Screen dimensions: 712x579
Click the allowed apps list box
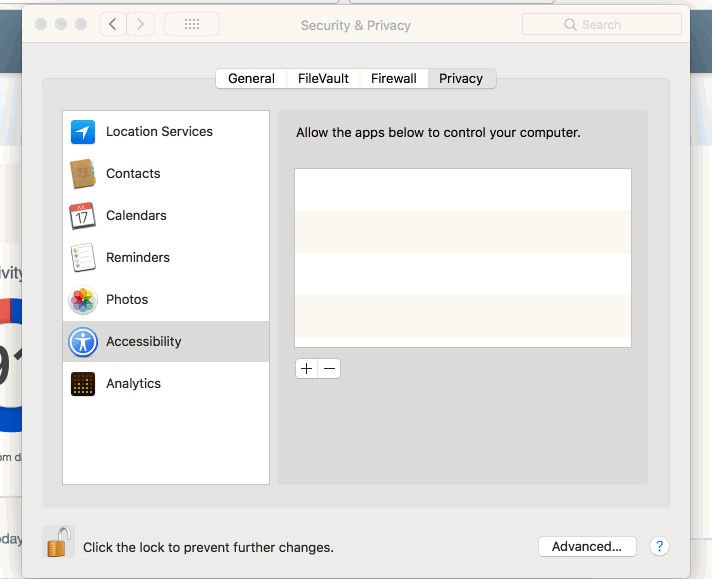(463, 258)
